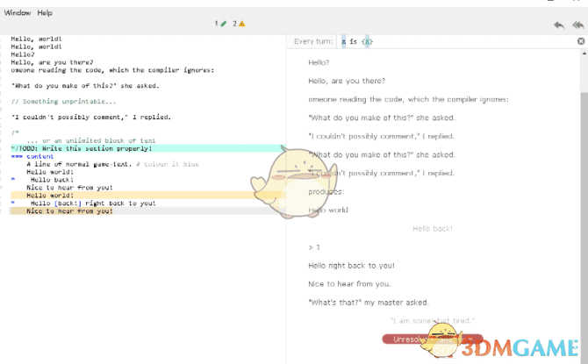Click the TODO count pencil indicator
The height and width of the screenshot is (364, 588).
[220, 24]
